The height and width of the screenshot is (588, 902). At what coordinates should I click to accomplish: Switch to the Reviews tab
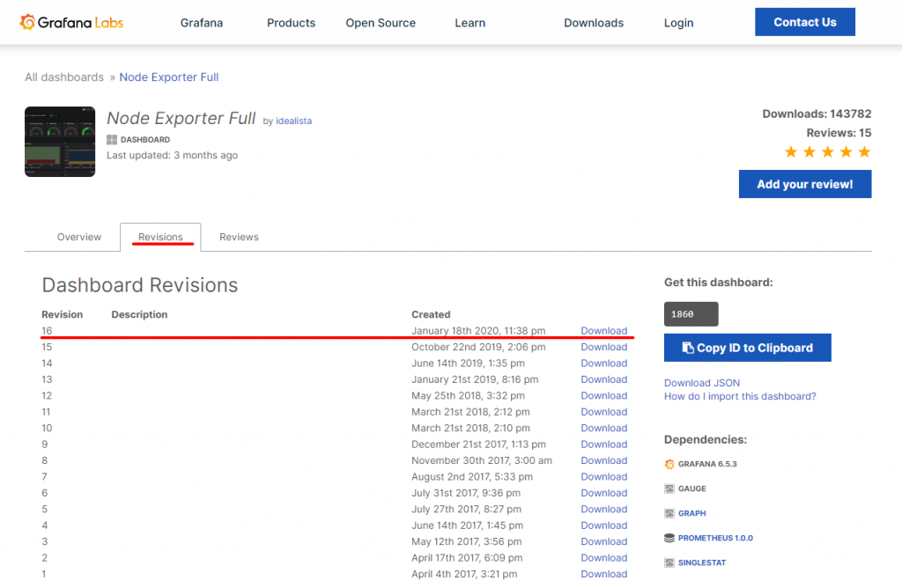pyautogui.click(x=239, y=237)
